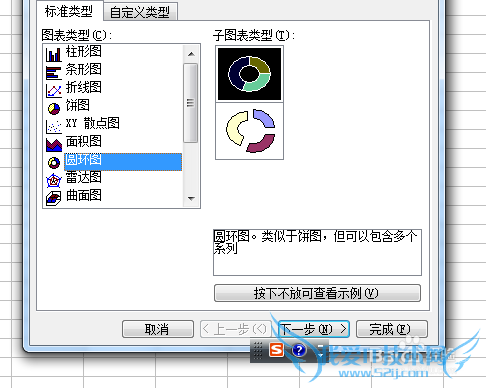Select the surface chart icon (曲面图)
This screenshot has width=486, height=388.
54,198
